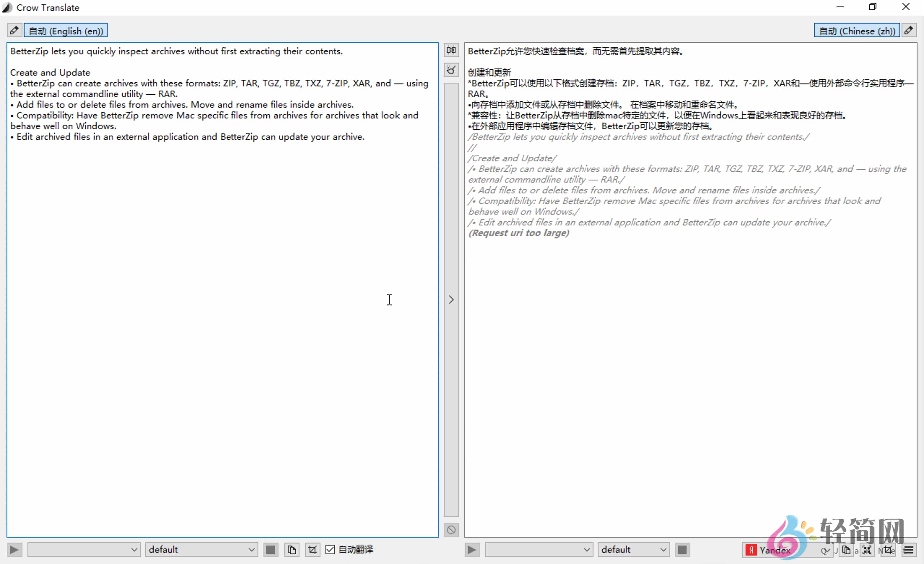This screenshot has height=564, width=924.
Task: Open the left default voice dropdown
Action: (x=202, y=549)
